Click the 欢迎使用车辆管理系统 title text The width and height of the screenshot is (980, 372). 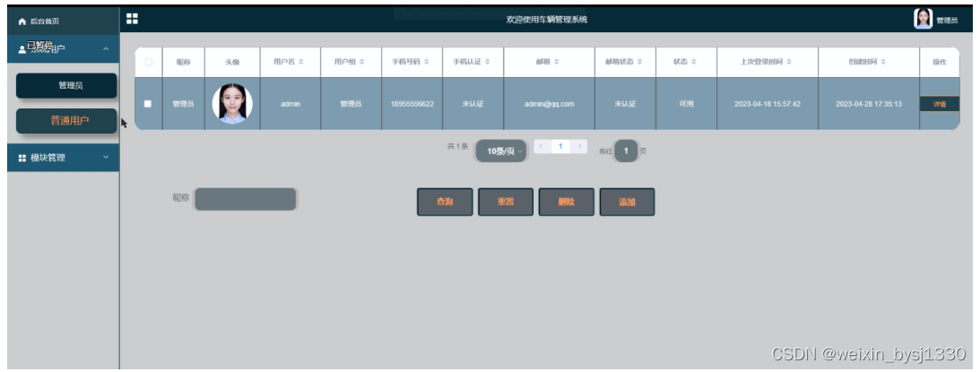pyautogui.click(x=547, y=20)
